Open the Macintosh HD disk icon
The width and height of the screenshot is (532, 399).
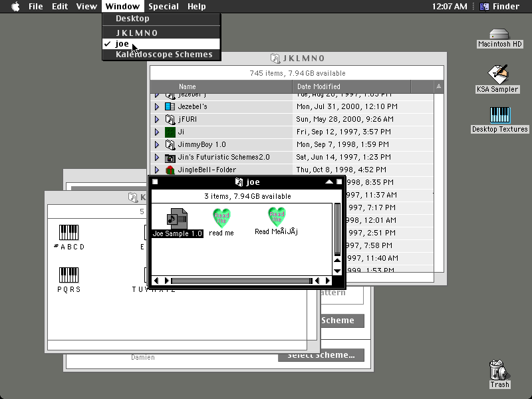[x=499, y=35]
